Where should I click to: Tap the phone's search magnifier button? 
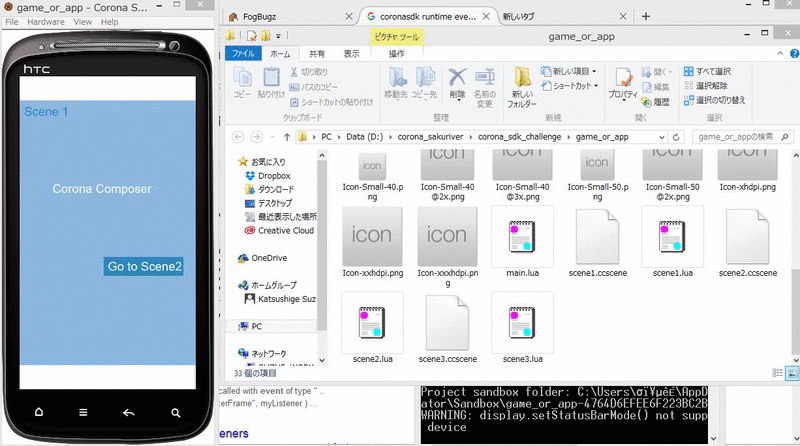pyautogui.click(x=175, y=412)
